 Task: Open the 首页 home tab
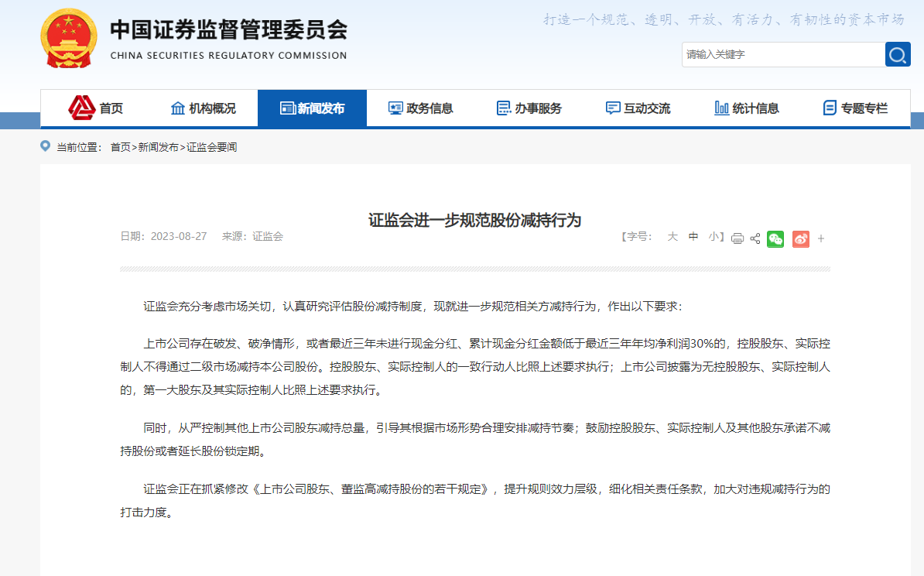tap(95, 108)
